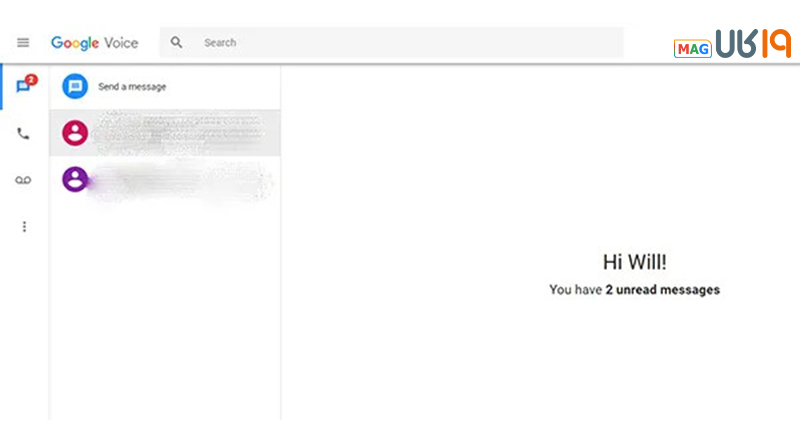Click the red unread badge showing 2
Screen dimensions: 800x444
click(x=31, y=80)
